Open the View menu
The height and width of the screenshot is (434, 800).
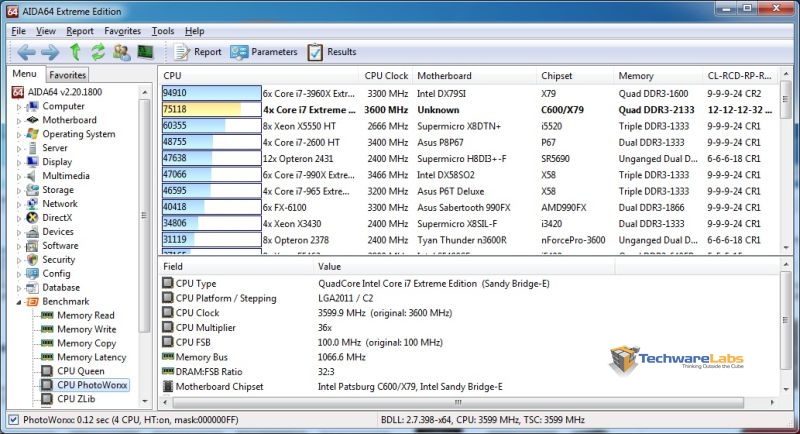tap(46, 31)
